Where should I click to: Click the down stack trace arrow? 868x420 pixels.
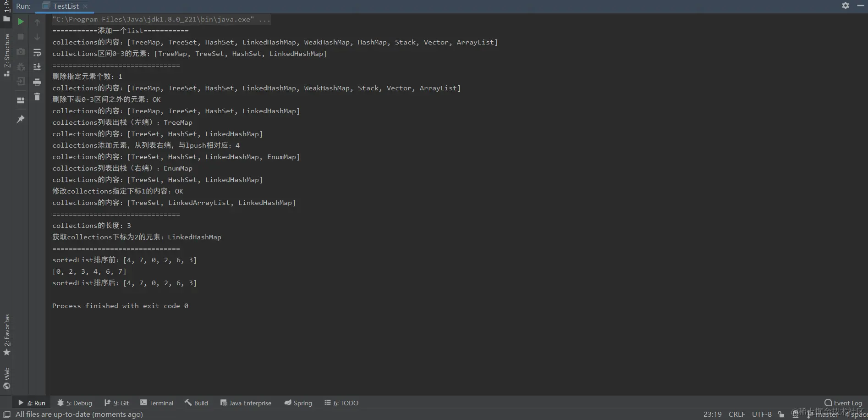click(x=37, y=37)
